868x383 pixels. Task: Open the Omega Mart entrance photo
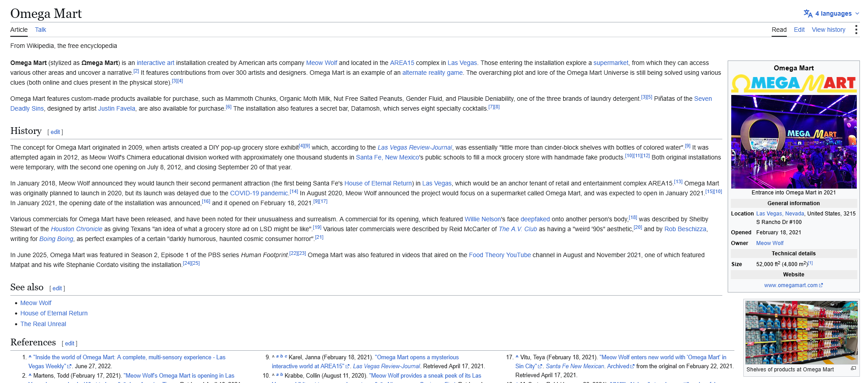pos(794,142)
